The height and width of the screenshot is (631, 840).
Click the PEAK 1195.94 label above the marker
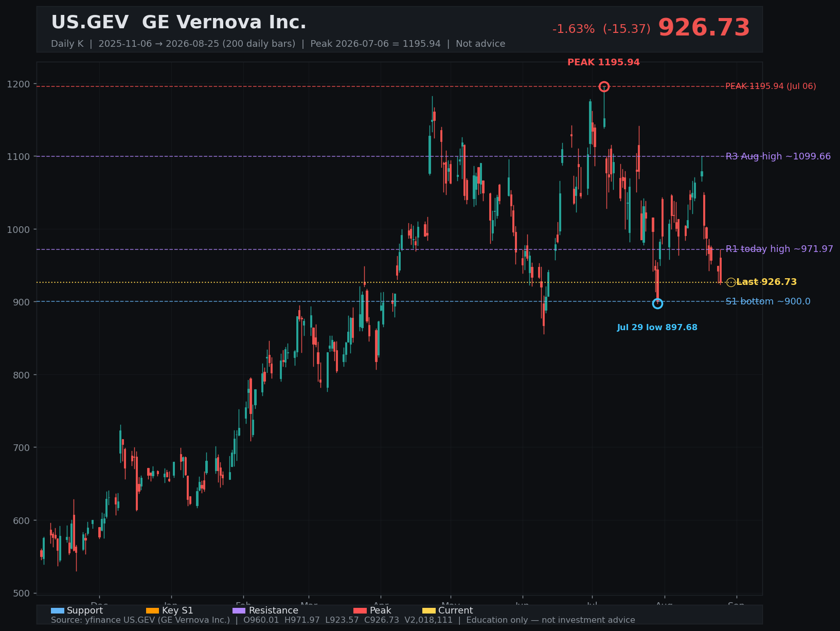(x=603, y=62)
